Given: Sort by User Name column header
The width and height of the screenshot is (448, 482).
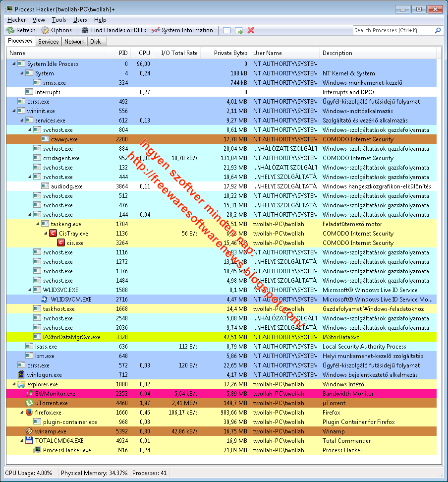Looking at the screenshot, I should coord(285,53).
